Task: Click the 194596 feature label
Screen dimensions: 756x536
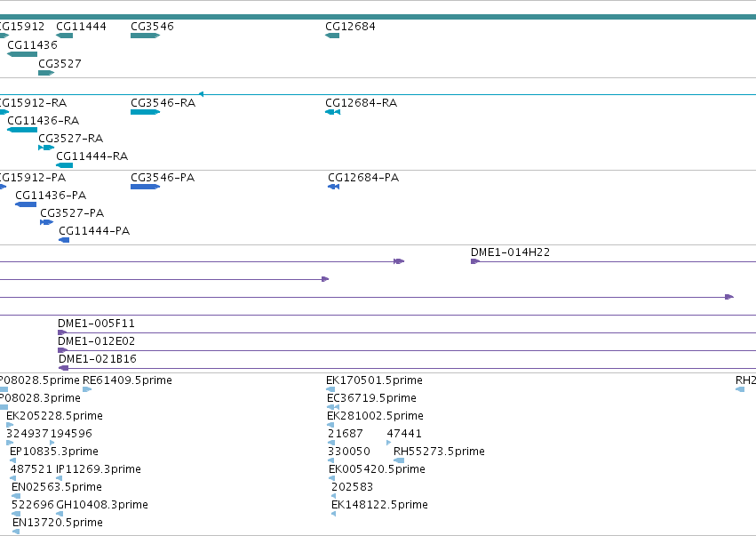Action: (x=71, y=434)
